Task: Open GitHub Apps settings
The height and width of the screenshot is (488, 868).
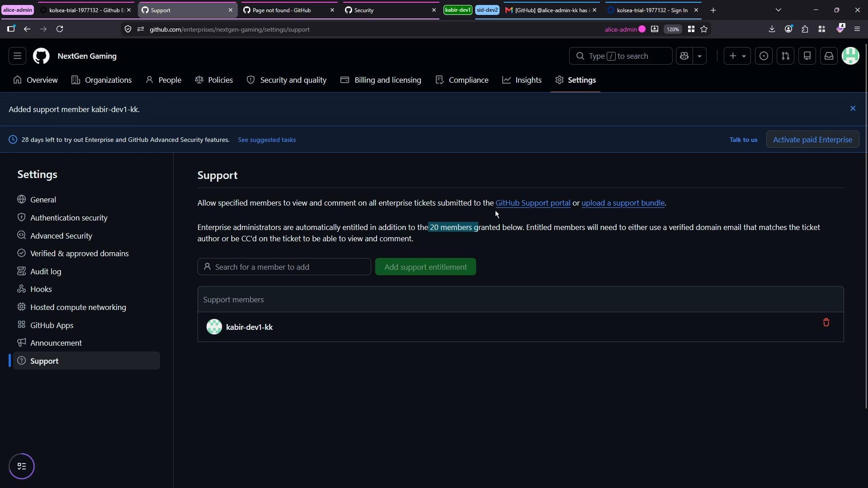Action: [x=86, y=325]
